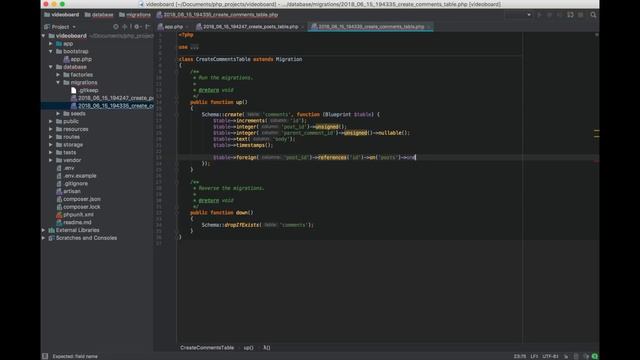Expand the storage folder
640x360 pixels.
(x=51, y=144)
